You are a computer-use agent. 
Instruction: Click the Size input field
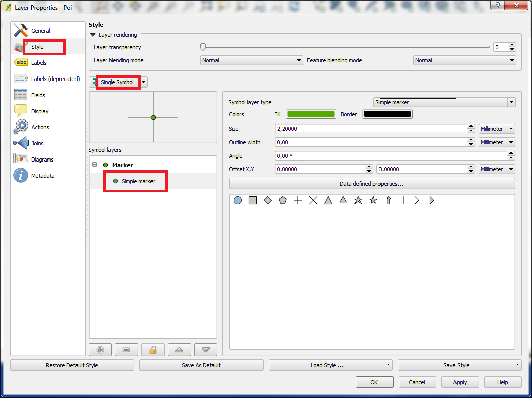pyautogui.click(x=371, y=129)
